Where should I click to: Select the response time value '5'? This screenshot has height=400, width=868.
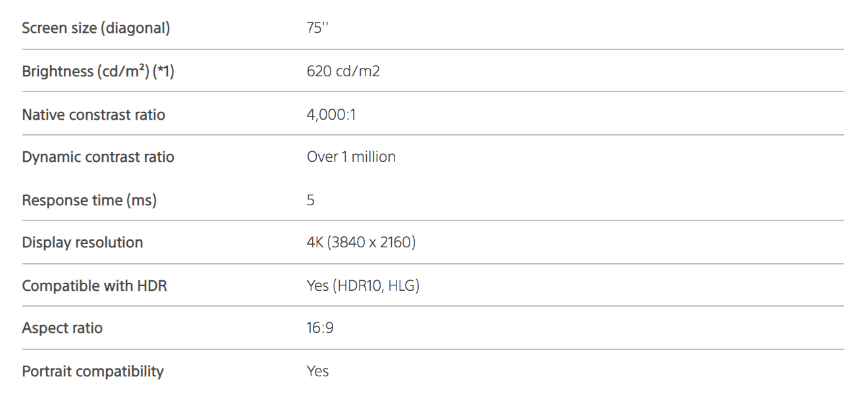click(x=311, y=200)
